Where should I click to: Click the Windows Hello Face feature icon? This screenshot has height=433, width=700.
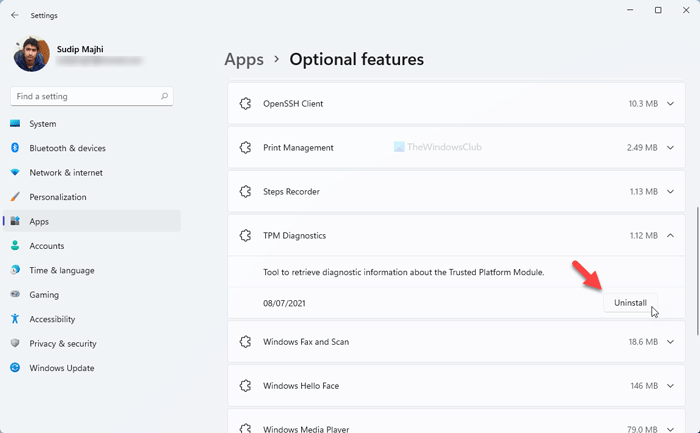click(245, 386)
